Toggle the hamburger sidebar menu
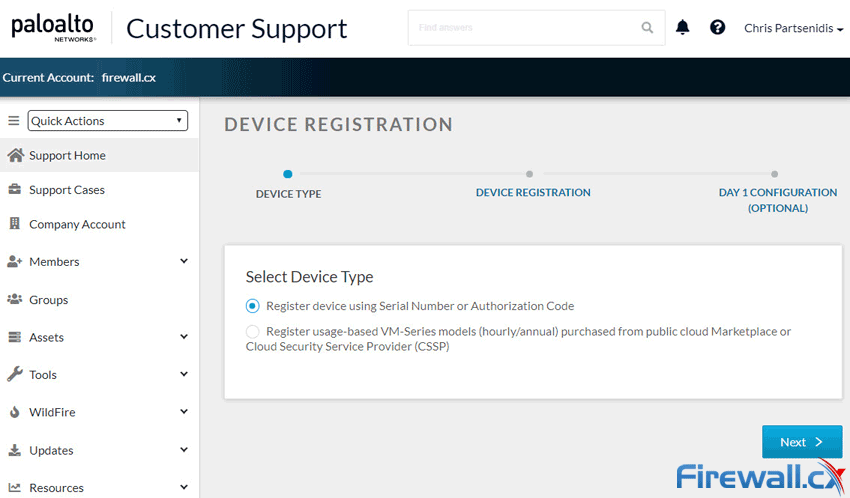The height and width of the screenshot is (498, 850). [x=14, y=120]
